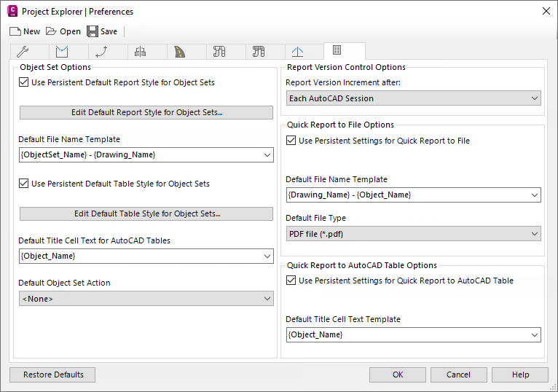Select the report sheet icon tab
Viewport: 558px width, 392px height.
pos(337,50)
